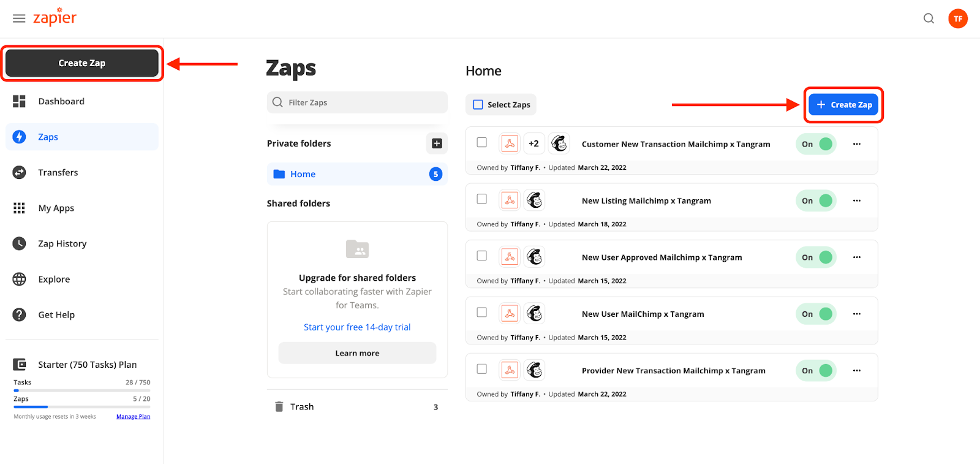The height and width of the screenshot is (464, 980).
Task: Click Starter (750 Tasks) Plan label
Action: point(88,365)
